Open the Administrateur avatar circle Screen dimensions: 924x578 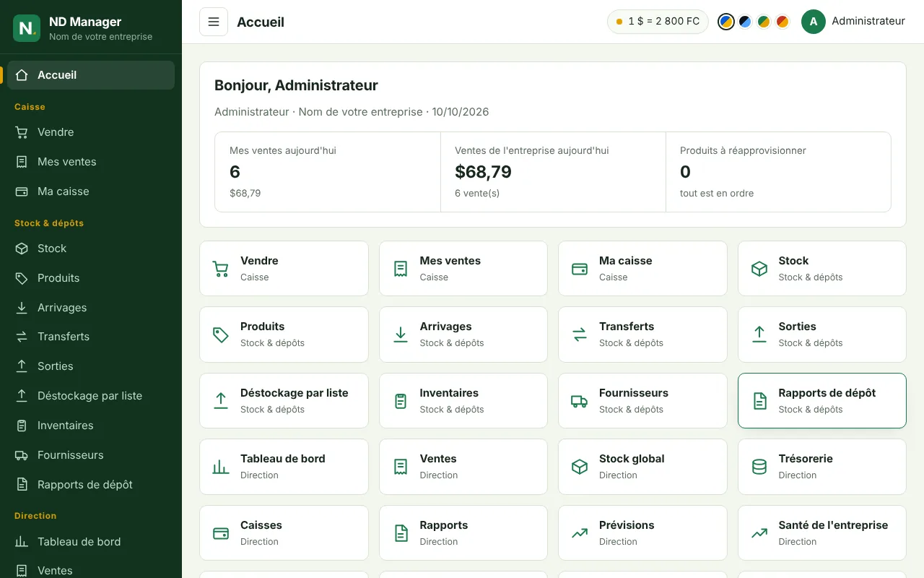click(x=814, y=22)
